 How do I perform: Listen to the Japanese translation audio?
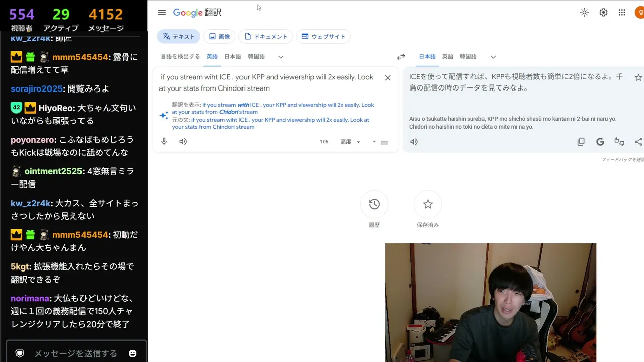414,142
